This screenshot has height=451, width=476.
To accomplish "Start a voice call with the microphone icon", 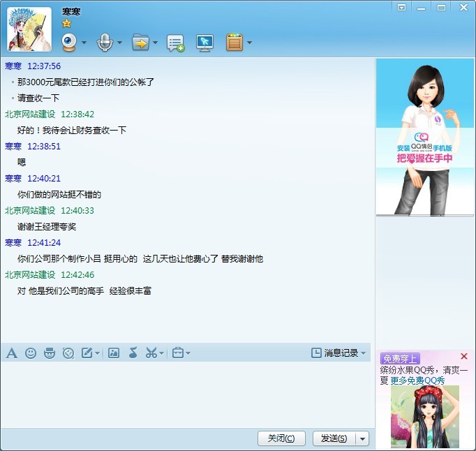I will click(x=105, y=43).
